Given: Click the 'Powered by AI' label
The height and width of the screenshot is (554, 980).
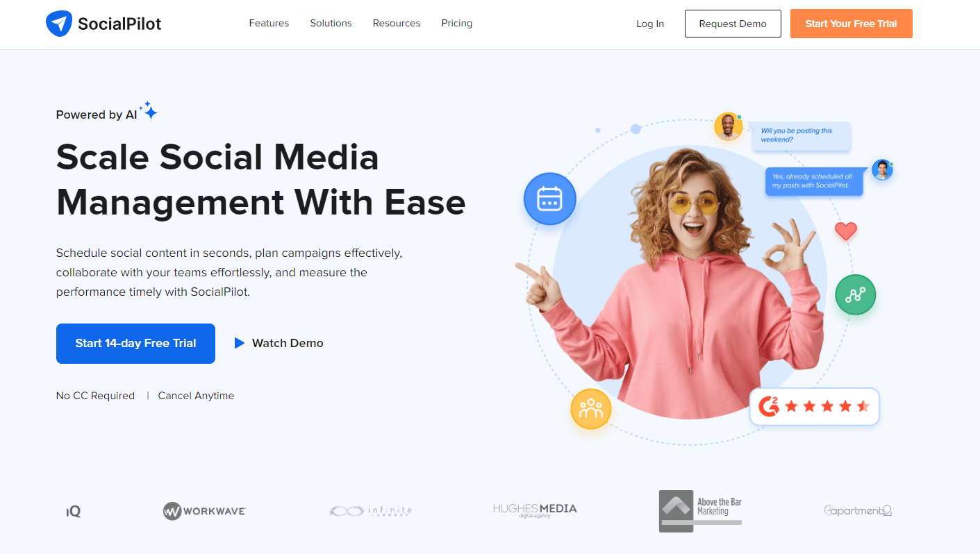Looking at the screenshot, I should (x=97, y=115).
